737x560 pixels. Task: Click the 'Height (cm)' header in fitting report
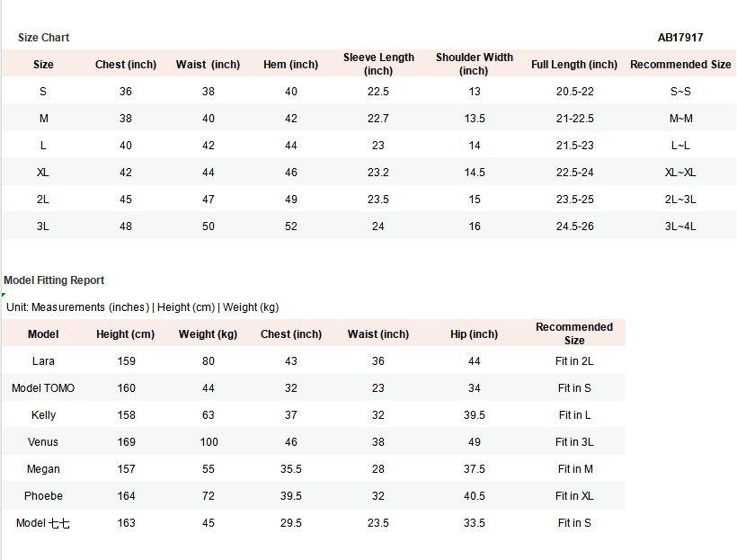[126, 334]
